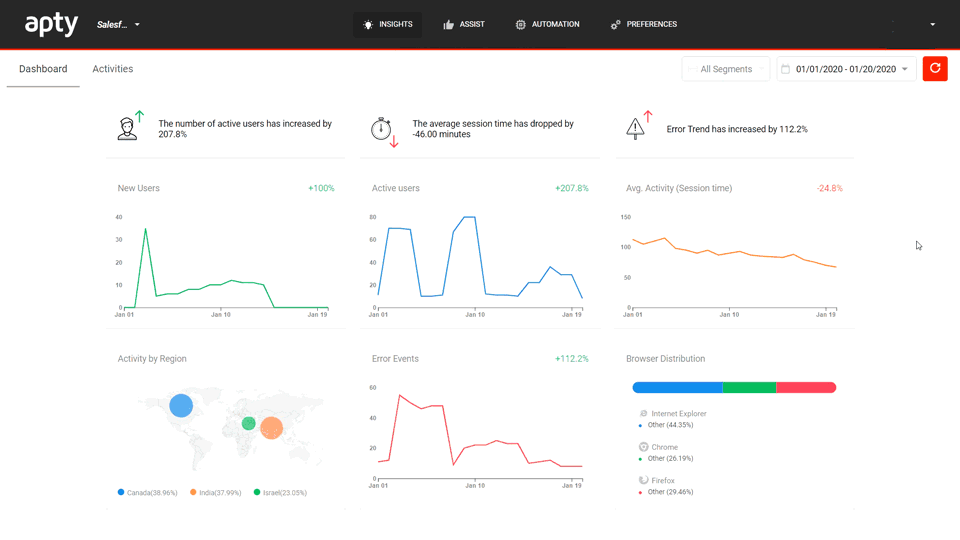This screenshot has width=960, height=540.
Task: Open the Salesforce application dropdown
Action: pyautogui.click(x=118, y=24)
